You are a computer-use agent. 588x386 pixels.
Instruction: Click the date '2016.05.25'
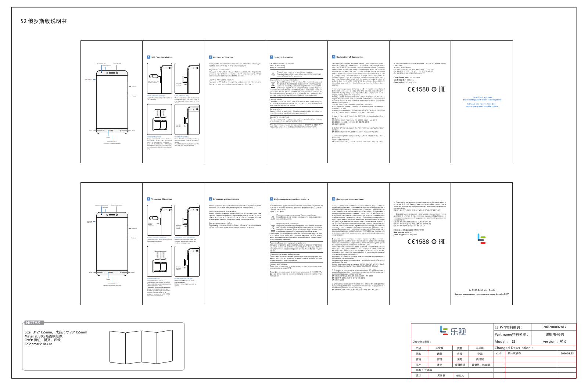click(567, 354)
